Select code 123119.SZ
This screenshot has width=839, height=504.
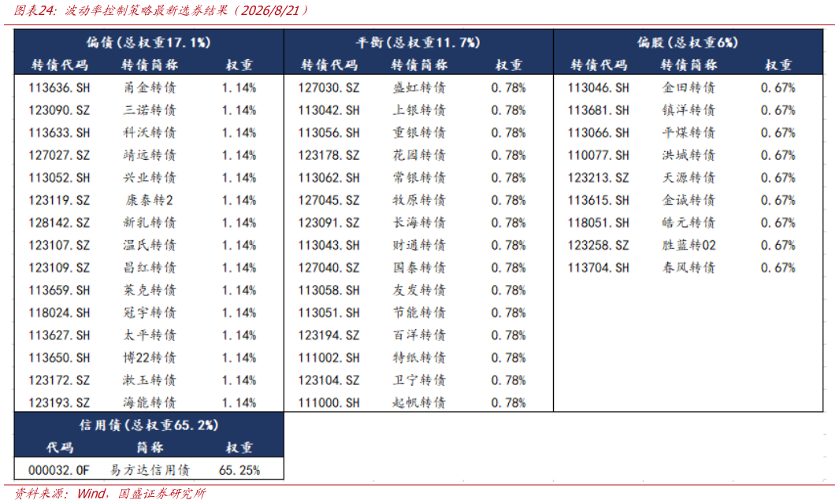[59, 200]
